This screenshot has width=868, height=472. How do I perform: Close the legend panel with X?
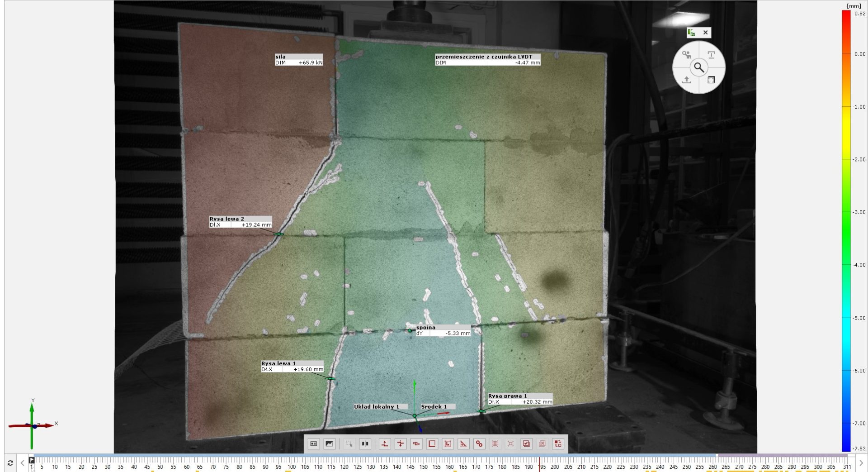705,33
